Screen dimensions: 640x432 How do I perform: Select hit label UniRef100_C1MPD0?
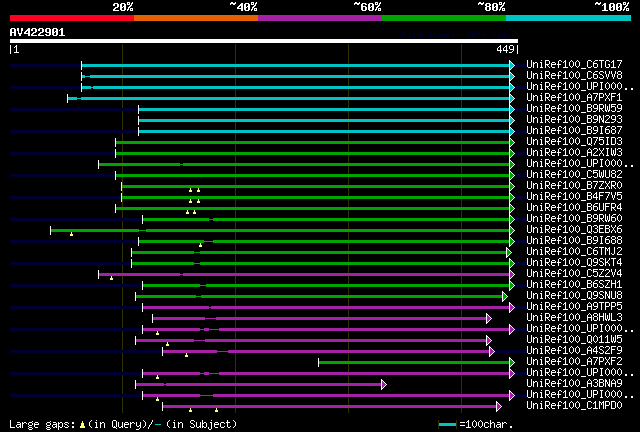coord(574,406)
